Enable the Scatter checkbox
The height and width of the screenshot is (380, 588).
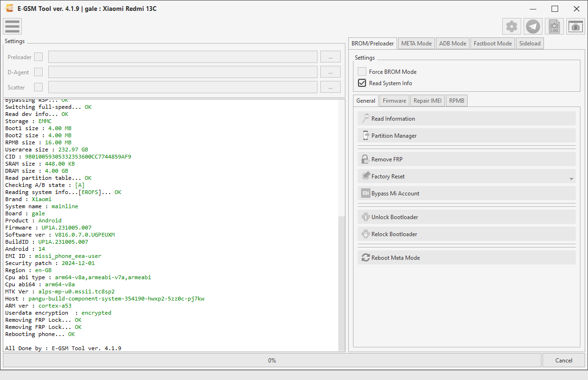(38, 87)
